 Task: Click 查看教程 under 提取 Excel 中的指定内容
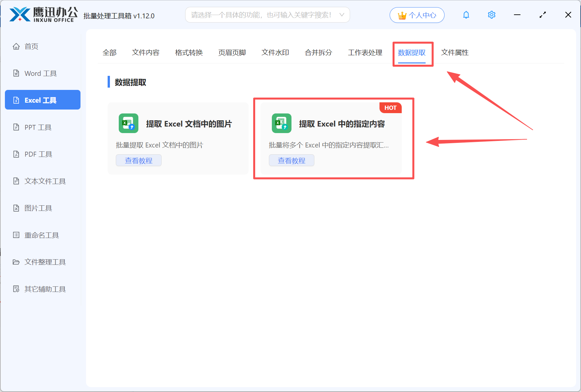291,160
